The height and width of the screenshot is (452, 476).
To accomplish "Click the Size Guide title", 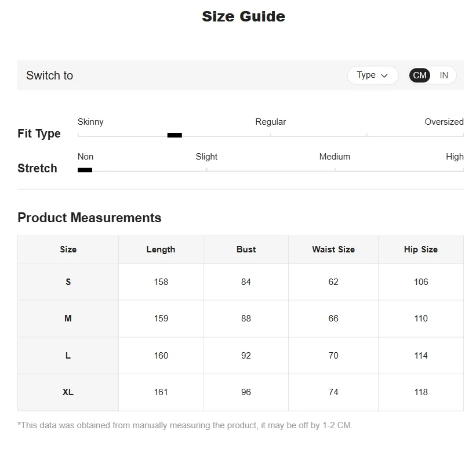I will (x=244, y=16).
